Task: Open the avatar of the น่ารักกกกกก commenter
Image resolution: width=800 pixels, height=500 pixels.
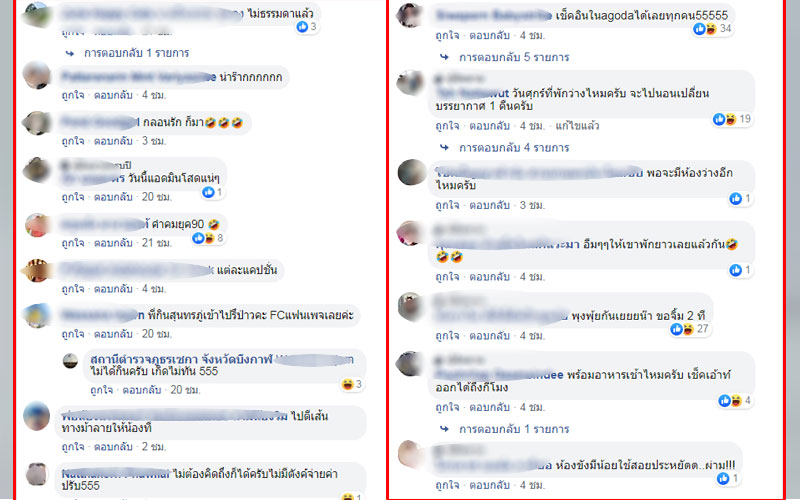Action: pyautogui.click(x=37, y=75)
